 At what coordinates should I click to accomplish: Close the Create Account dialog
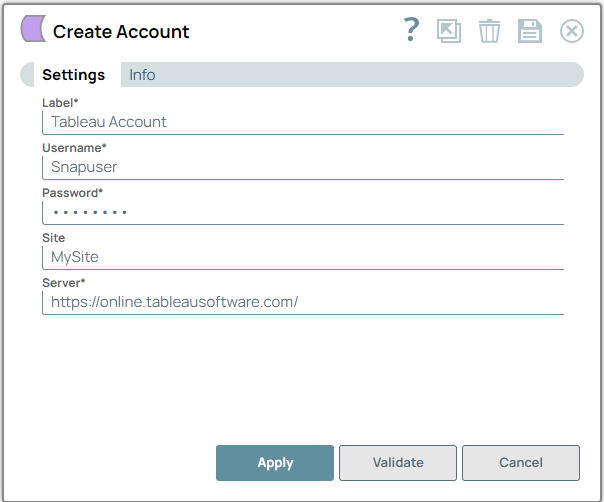(572, 31)
